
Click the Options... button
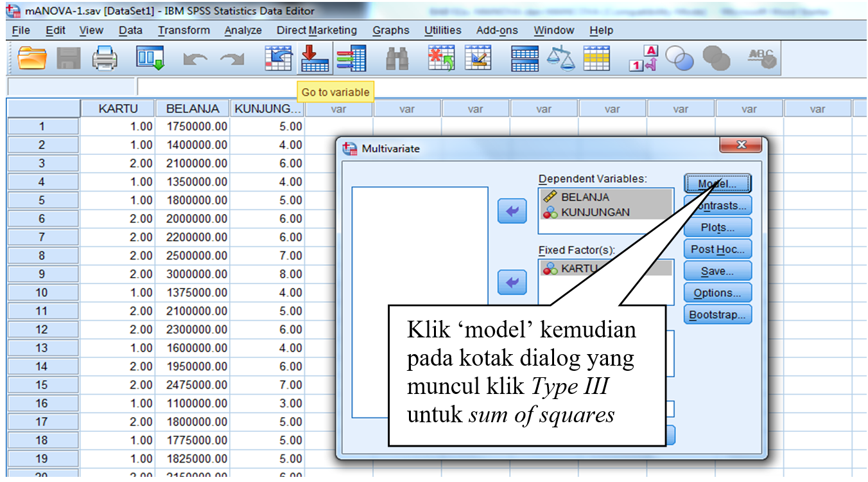tap(717, 293)
